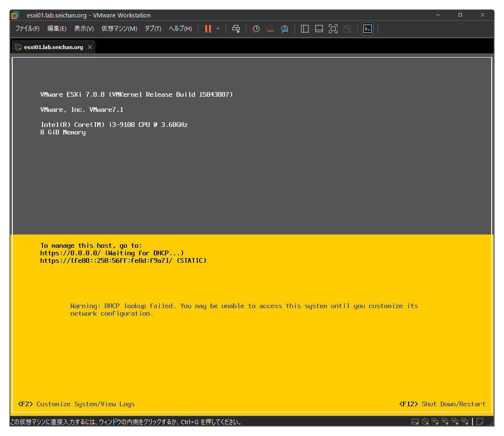
Task: Click the CD/DVD drive status icon
Action: pyautogui.click(x=425, y=421)
